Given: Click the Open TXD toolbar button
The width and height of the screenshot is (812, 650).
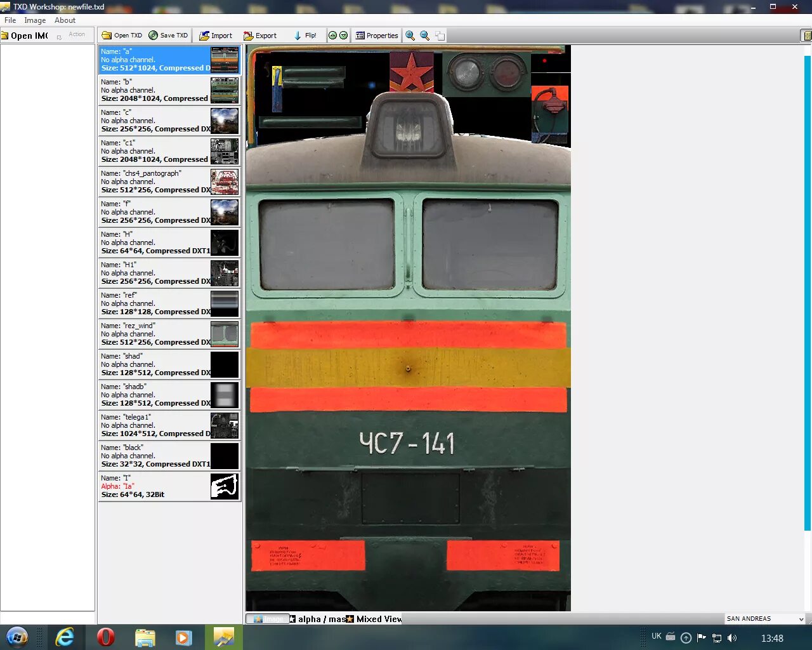Looking at the screenshot, I should click(x=122, y=36).
